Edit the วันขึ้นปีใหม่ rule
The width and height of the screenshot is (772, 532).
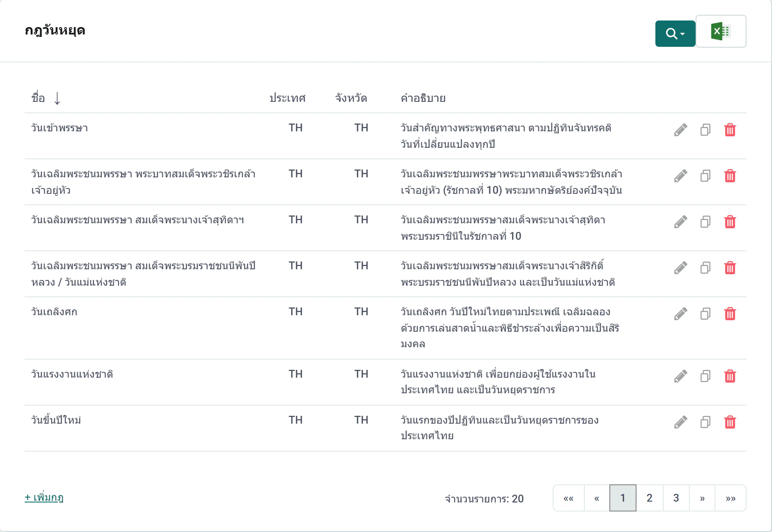coord(680,422)
